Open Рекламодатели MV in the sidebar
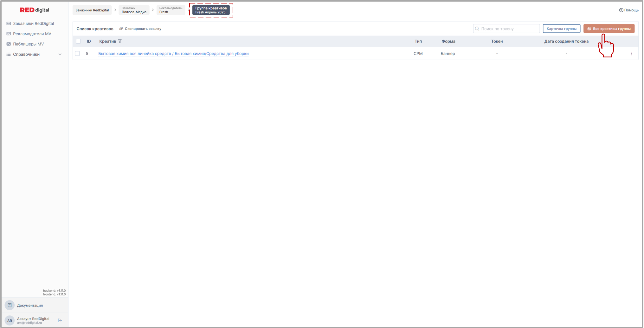 click(x=32, y=34)
